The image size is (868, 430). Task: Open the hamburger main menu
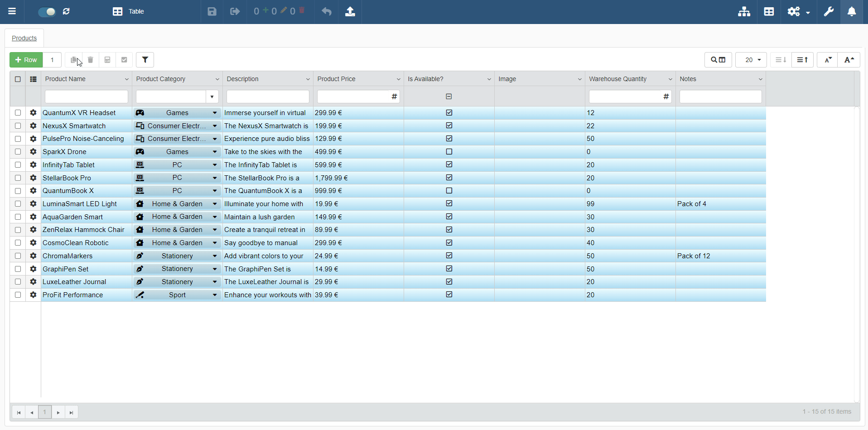pos(12,11)
